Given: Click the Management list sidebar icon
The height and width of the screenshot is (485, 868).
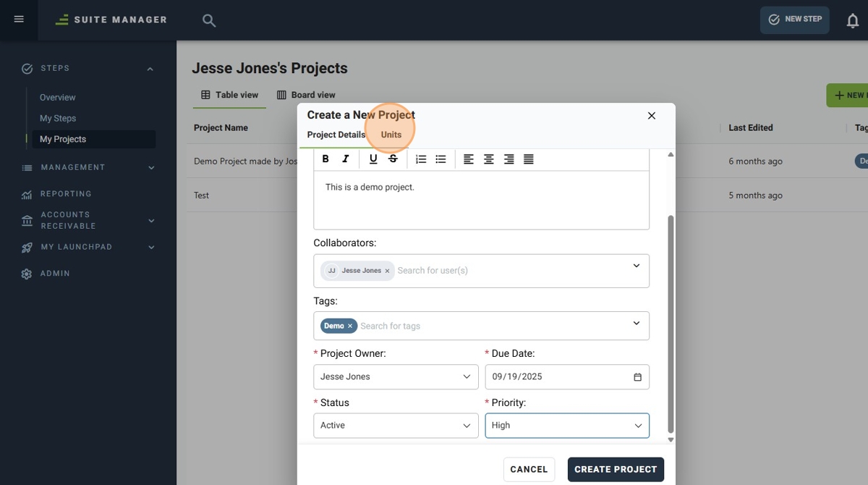Looking at the screenshot, I should tap(27, 168).
